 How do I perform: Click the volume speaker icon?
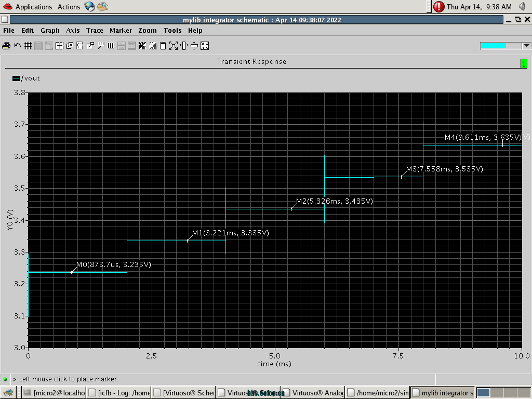click(x=523, y=6)
